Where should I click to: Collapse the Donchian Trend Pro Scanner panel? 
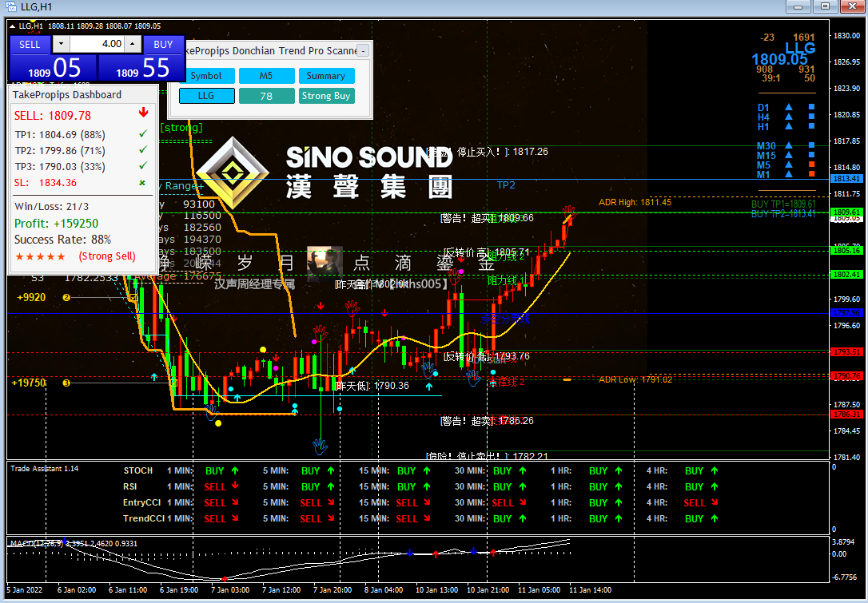[x=363, y=51]
